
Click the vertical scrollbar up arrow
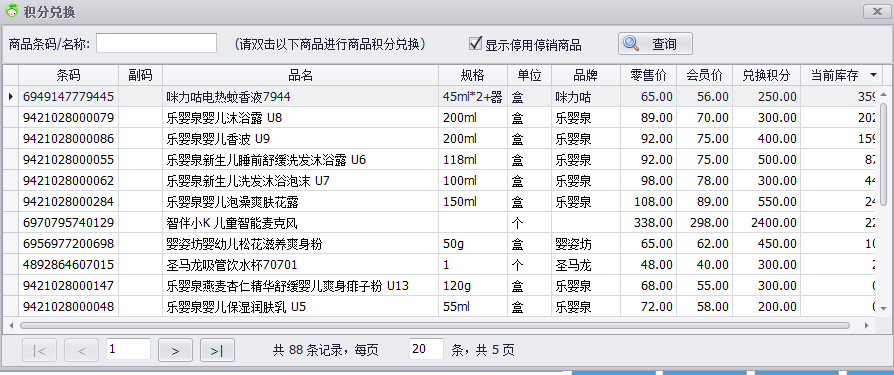click(x=883, y=95)
